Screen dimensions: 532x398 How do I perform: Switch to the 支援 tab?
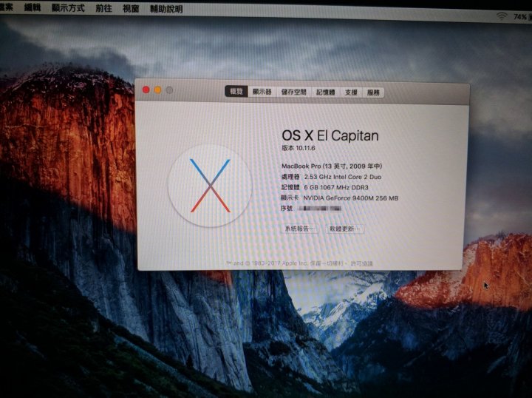pyautogui.click(x=351, y=92)
